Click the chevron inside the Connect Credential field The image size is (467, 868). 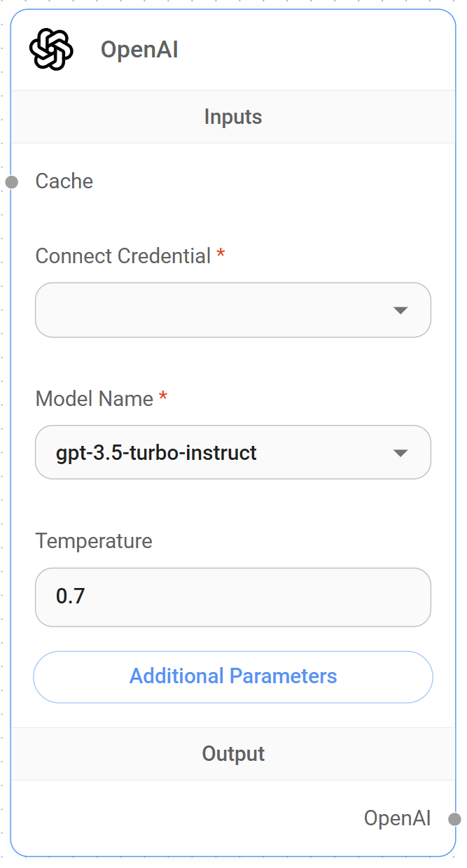(x=400, y=310)
